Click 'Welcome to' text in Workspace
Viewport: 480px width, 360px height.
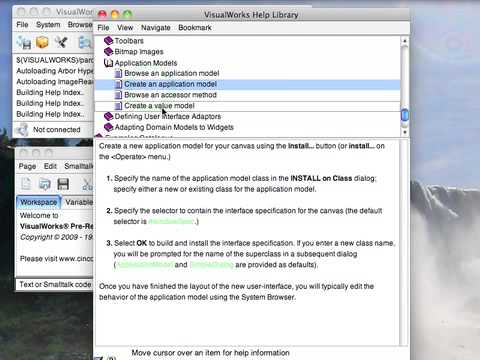click(x=39, y=215)
